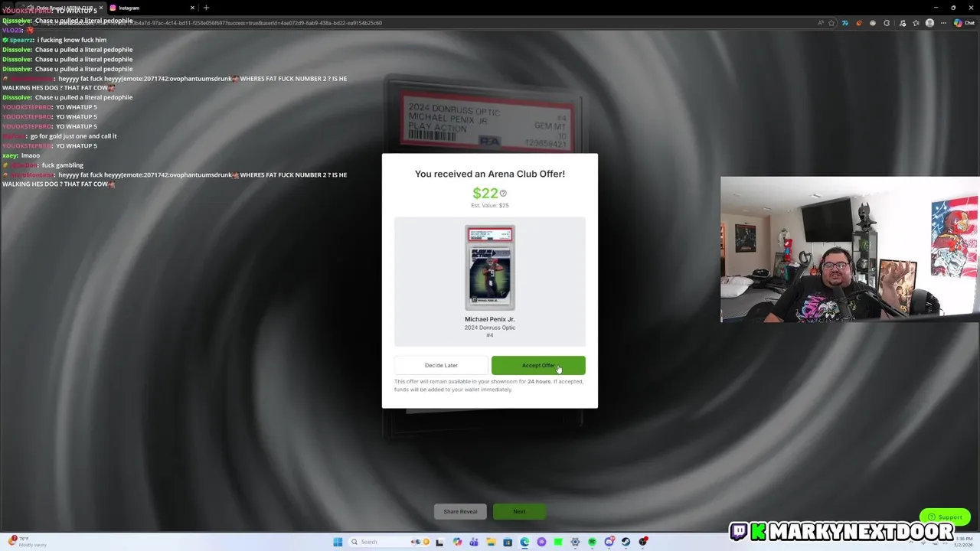
Task: Open Copilot Chat in the browser
Action: pyautogui.click(x=963, y=23)
